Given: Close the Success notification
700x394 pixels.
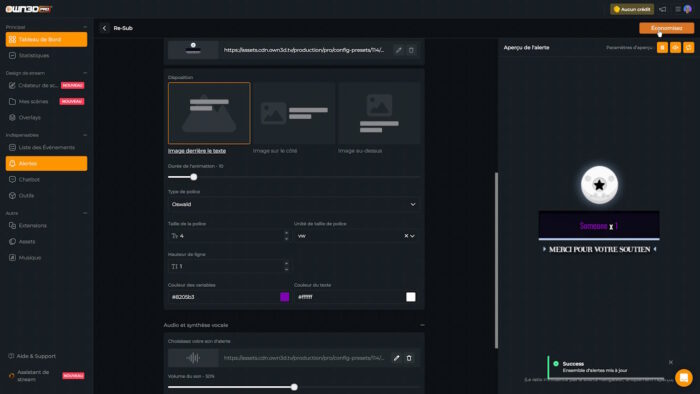Looking at the screenshot, I should (x=671, y=362).
